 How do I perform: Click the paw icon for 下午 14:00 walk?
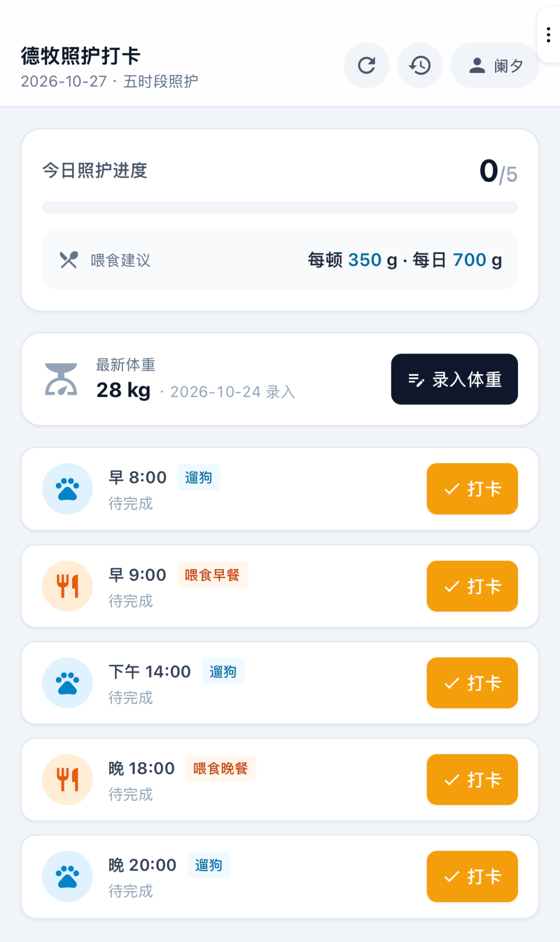point(67,683)
